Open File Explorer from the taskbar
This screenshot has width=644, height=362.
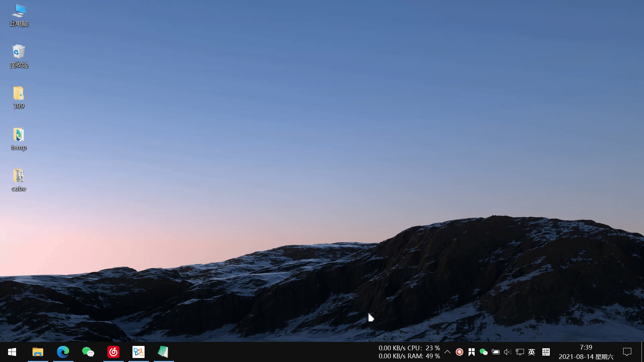[38, 352]
